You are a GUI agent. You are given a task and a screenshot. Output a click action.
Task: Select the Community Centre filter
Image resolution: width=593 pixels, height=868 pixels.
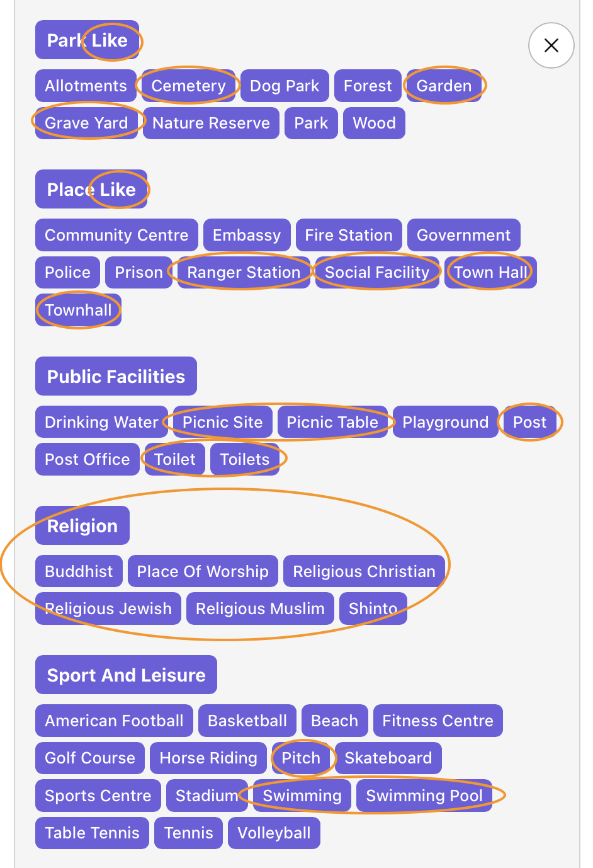(x=116, y=235)
